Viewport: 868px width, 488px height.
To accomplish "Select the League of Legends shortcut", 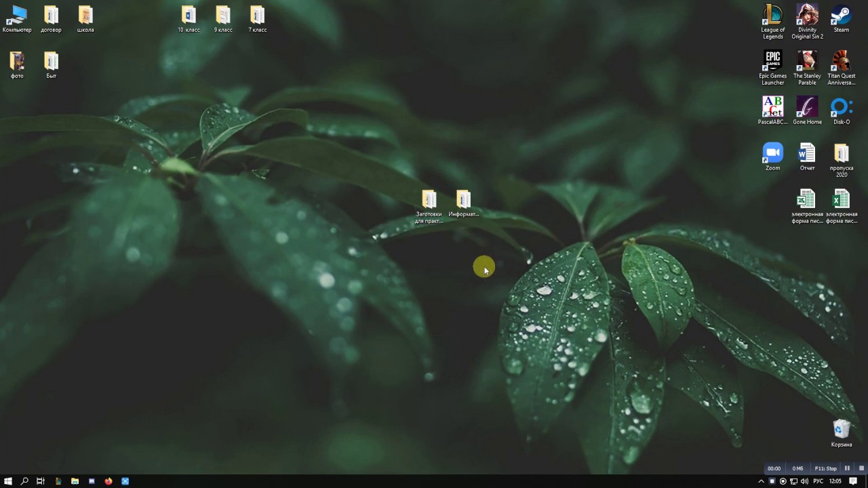I will [772, 22].
